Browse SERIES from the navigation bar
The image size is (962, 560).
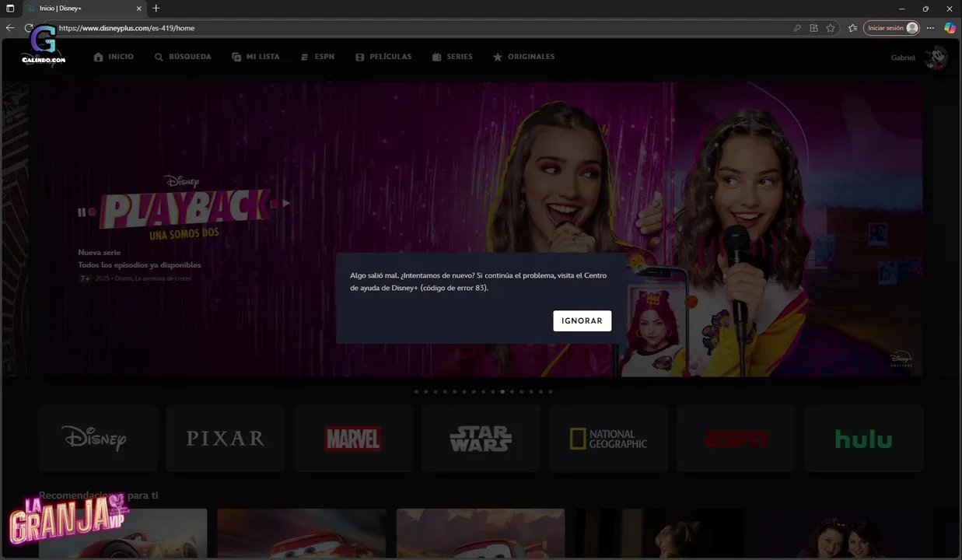(452, 57)
